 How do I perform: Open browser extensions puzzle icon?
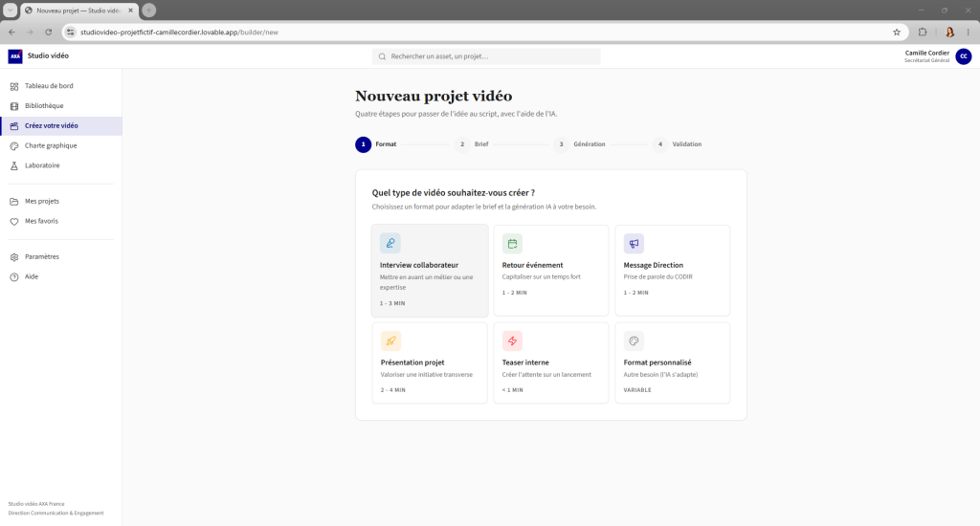pos(923,33)
